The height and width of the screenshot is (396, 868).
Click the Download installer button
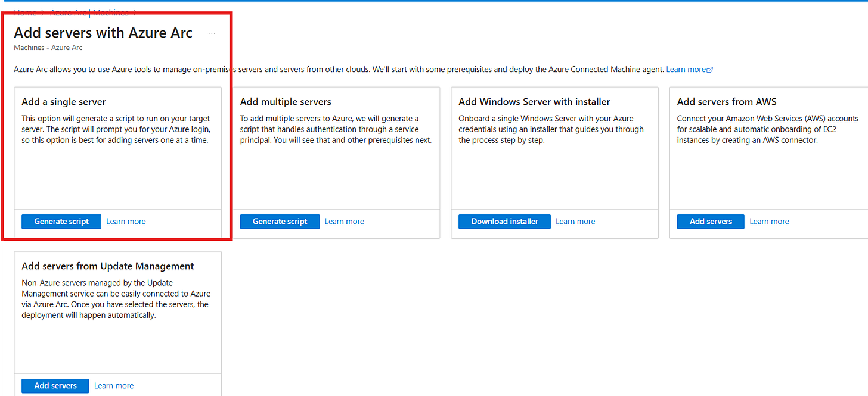pyautogui.click(x=504, y=222)
